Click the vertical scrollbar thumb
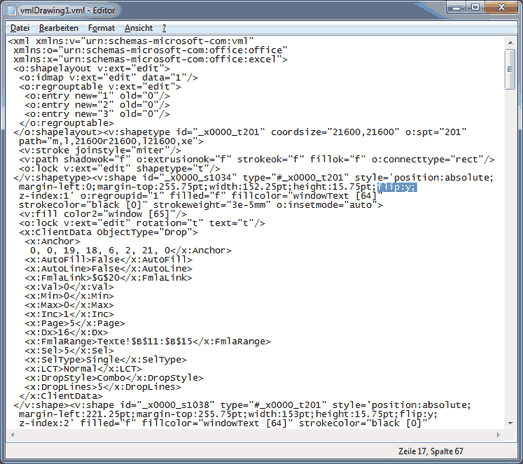 coord(510,69)
